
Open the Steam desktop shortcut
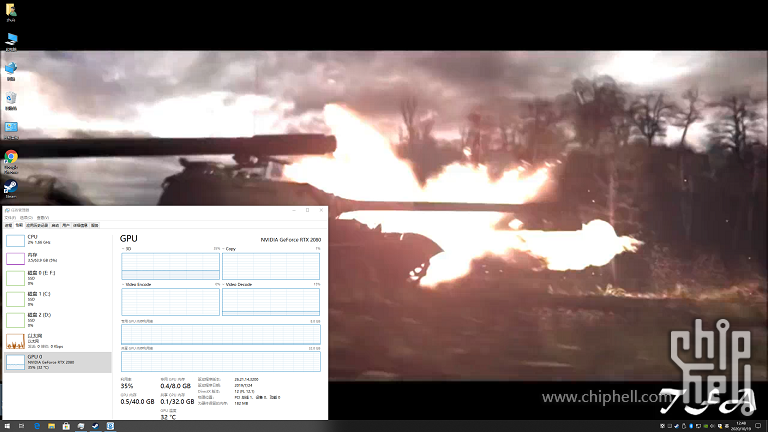coord(11,189)
